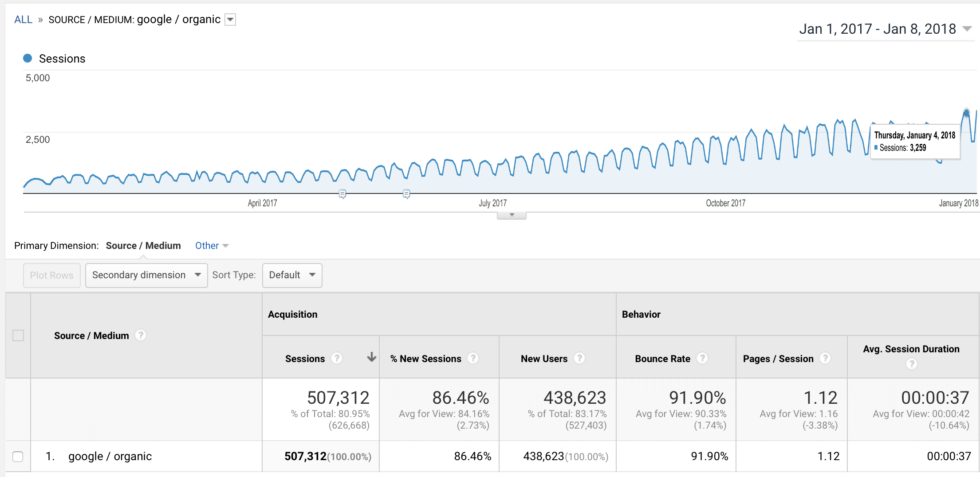Open the Other primary dimension menu
Viewport: 980px width, 477px height.
[x=212, y=245]
